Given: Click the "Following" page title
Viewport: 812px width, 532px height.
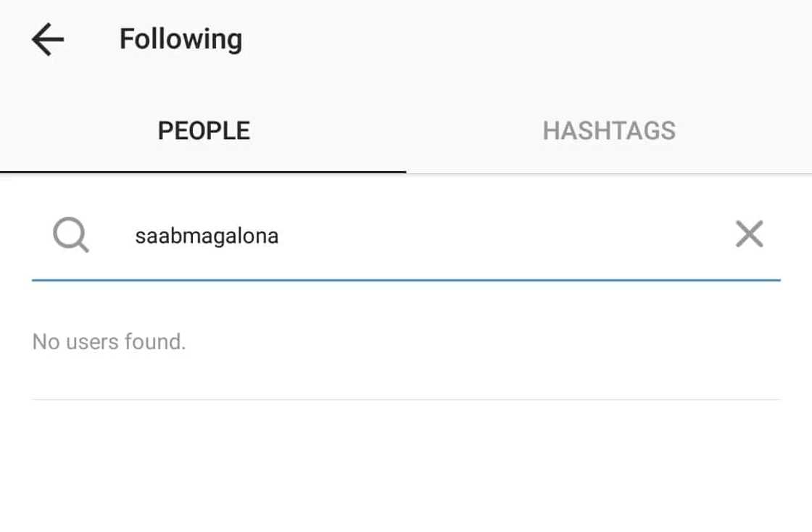Looking at the screenshot, I should click(x=181, y=39).
